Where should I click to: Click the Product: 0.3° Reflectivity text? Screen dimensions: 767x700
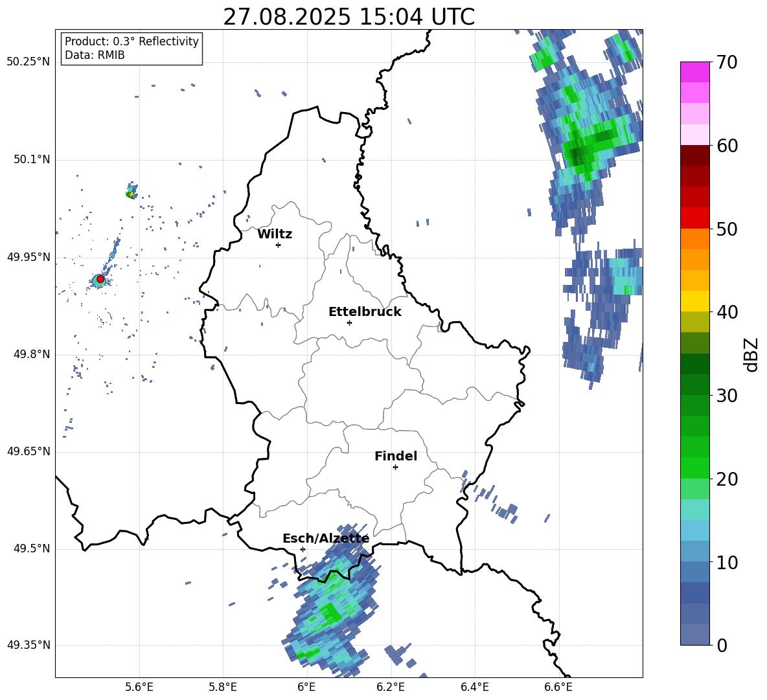(x=132, y=41)
